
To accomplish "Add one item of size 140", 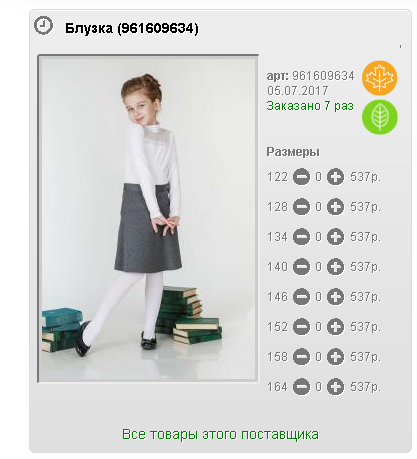I will coord(335,267).
